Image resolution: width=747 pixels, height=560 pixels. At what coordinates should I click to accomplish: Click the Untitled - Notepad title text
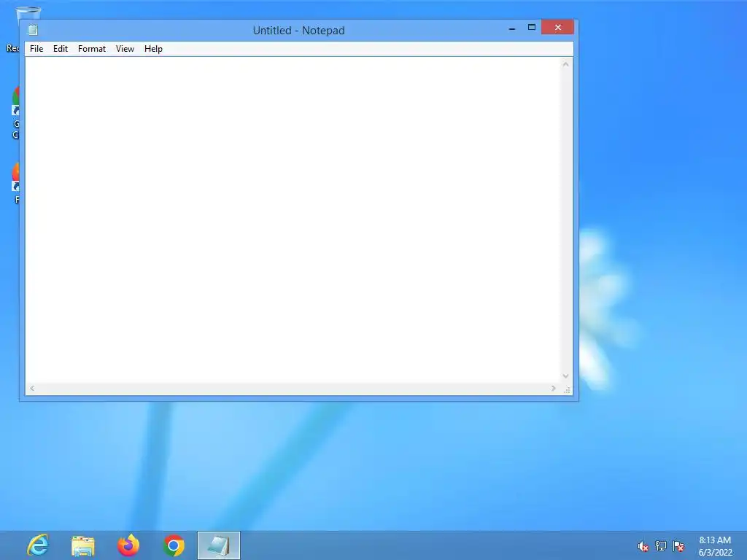298,31
